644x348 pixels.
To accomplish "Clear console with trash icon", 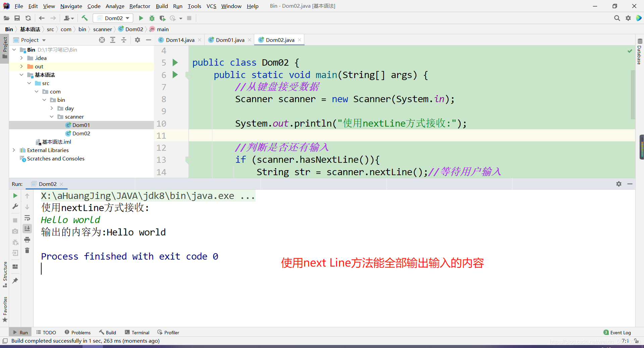I will [x=27, y=251].
